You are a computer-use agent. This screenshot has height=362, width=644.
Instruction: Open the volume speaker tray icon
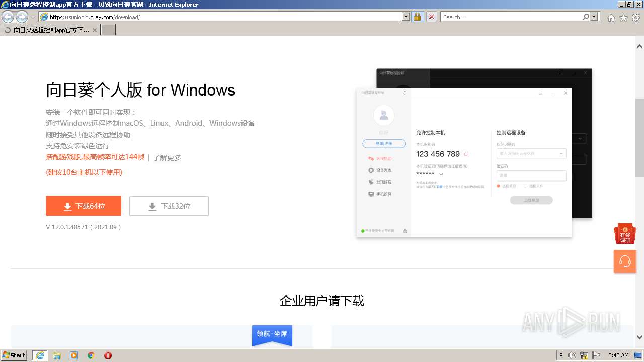[572, 355]
